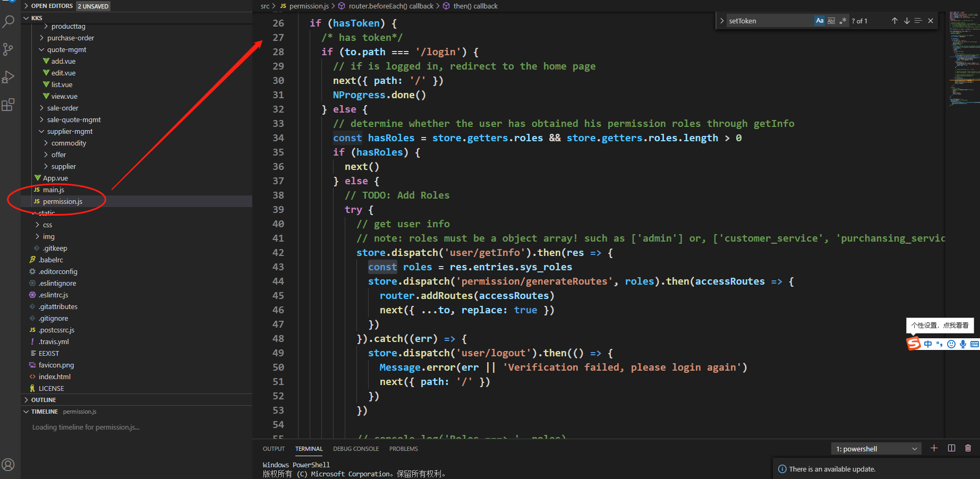Switch to the OUTPUT panel tab
The width and height of the screenshot is (980, 479).
click(274, 449)
